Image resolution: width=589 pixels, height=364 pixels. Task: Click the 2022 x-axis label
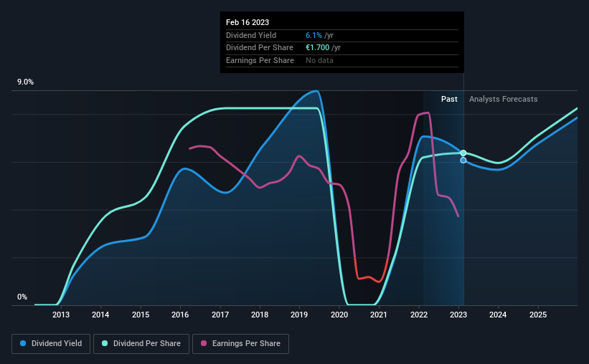coord(419,315)
